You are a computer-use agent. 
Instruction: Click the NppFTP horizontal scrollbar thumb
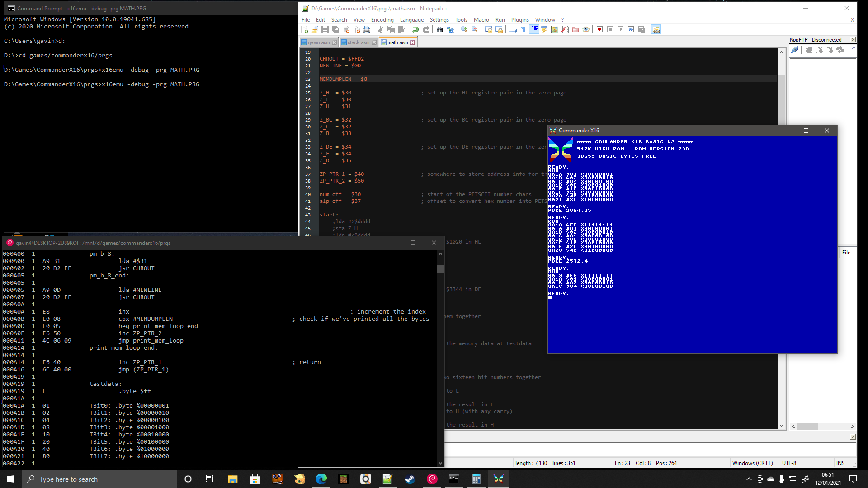tap(808, 426)
